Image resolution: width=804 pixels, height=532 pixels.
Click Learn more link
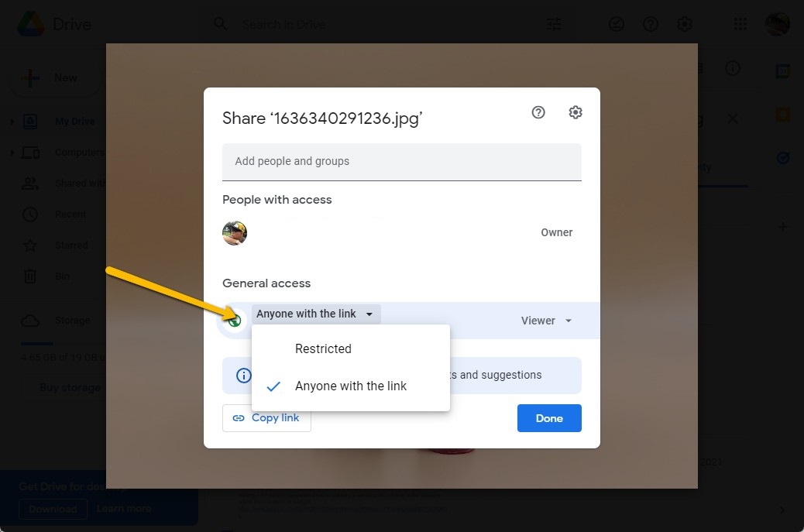(x=124, y=509)
